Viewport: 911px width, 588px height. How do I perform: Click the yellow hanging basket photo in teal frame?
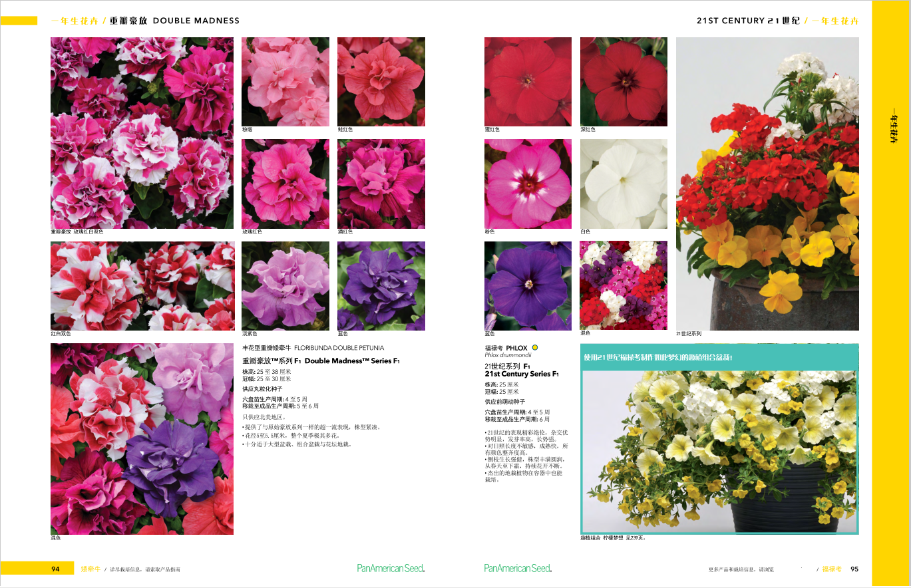pyautogui.click(x=719, y=450)
